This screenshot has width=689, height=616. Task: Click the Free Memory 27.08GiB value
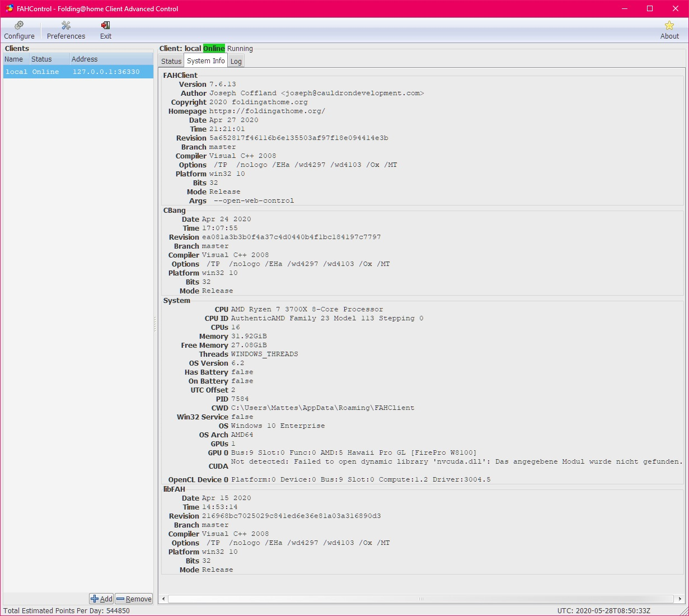[249, 345]
